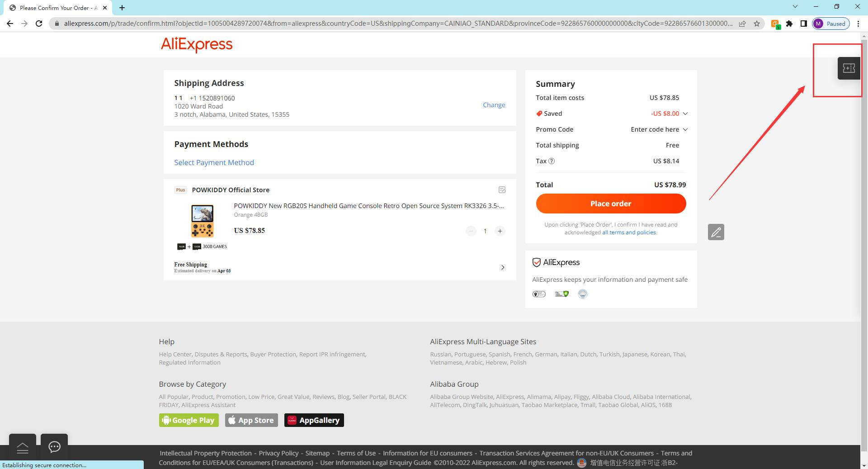Expand the Saved discount details chevron

[x=685, y=114]
